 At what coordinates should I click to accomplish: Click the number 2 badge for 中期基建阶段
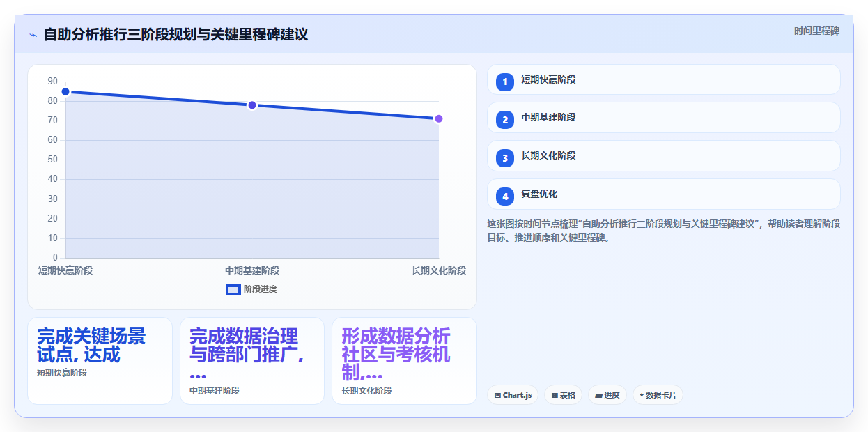pos(505,120)
